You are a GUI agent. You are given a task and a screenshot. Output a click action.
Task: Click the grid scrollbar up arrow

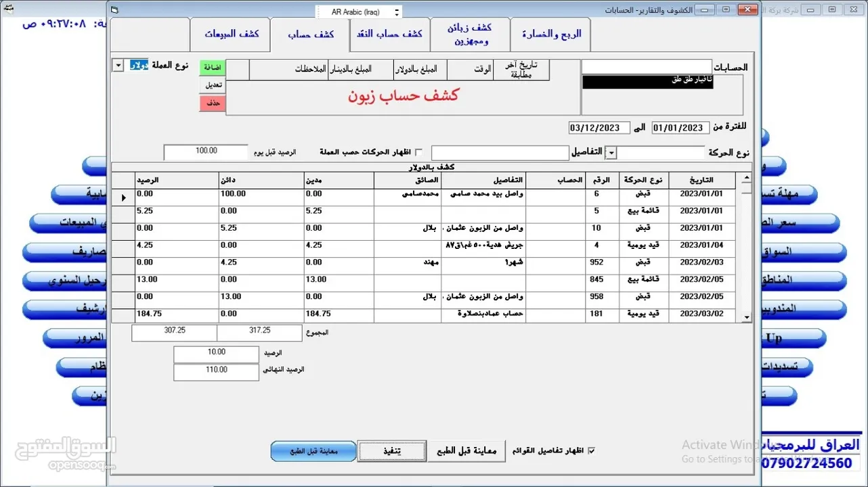coord(747,179)
